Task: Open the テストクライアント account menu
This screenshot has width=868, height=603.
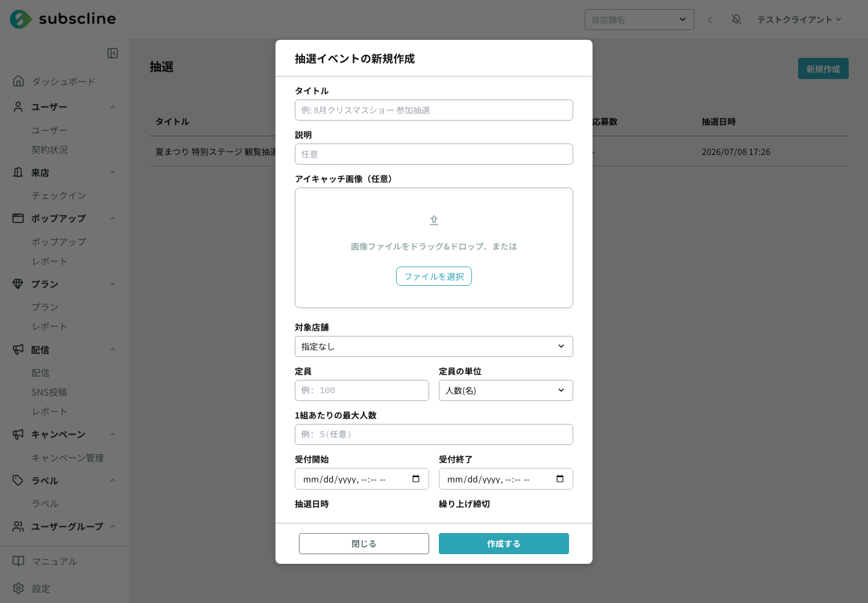Action: [x=799, y=19]
